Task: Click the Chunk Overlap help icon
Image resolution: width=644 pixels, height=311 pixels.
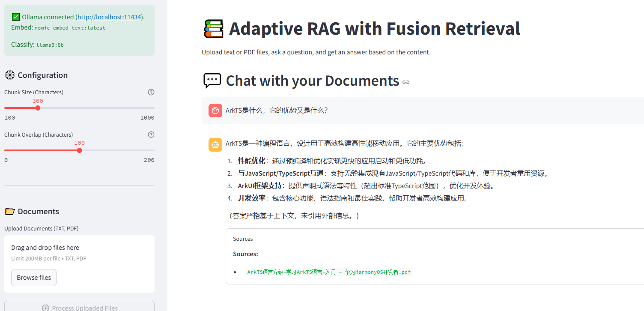Action: point(151,135)
